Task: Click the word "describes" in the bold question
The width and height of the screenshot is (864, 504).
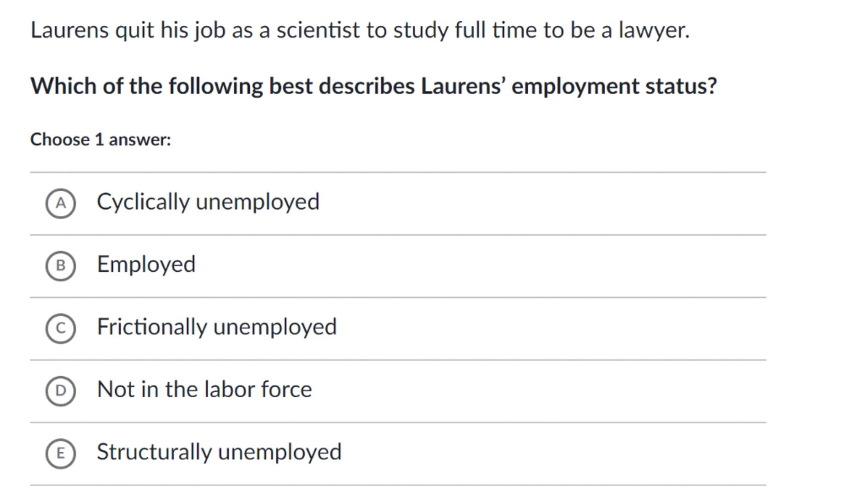Action: (x=367, y=86)
